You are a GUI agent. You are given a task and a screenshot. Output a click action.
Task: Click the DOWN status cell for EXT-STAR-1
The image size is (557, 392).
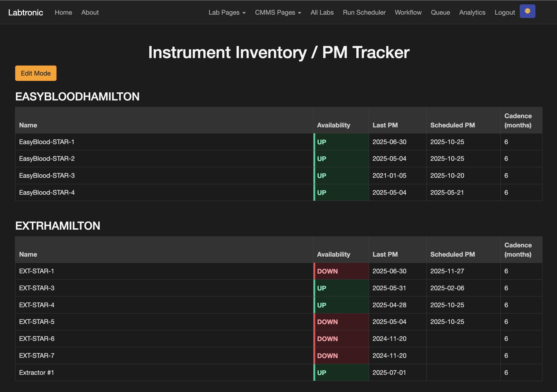[x=341, y=271]
